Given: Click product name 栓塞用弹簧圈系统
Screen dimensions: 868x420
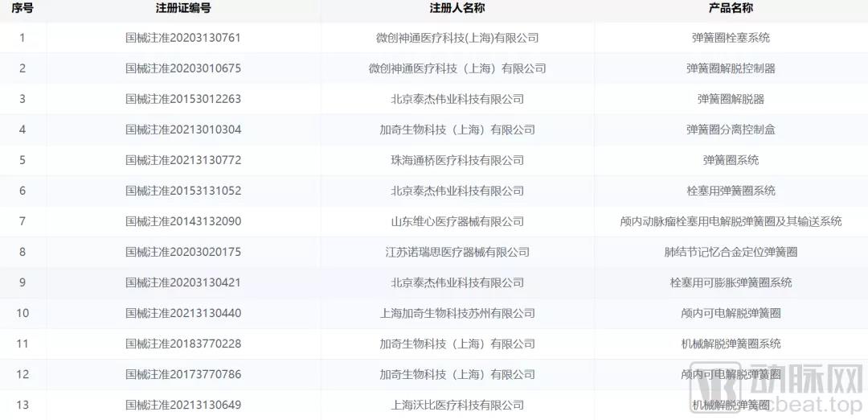Looking at the screenshot, I should click(x=731, y=191).
